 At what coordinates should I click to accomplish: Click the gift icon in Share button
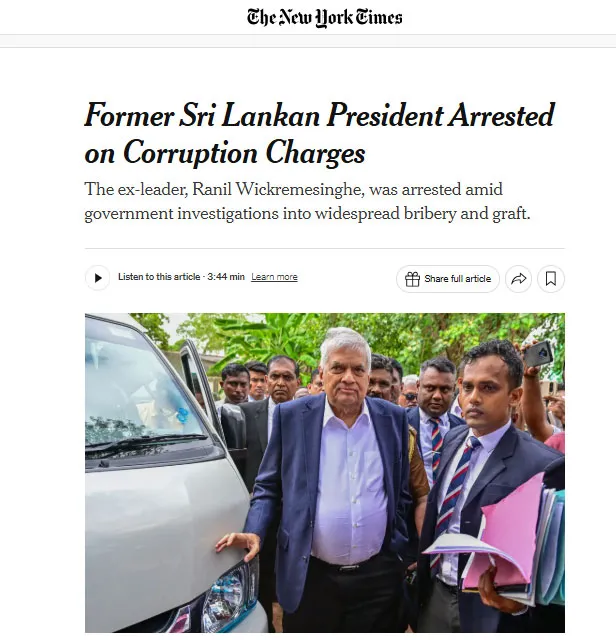coord(412,279)
